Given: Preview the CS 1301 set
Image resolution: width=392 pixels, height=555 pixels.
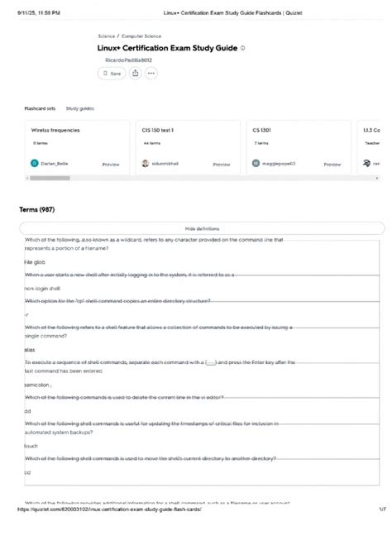Looking at the screenshot, I should tap(332, 165).
